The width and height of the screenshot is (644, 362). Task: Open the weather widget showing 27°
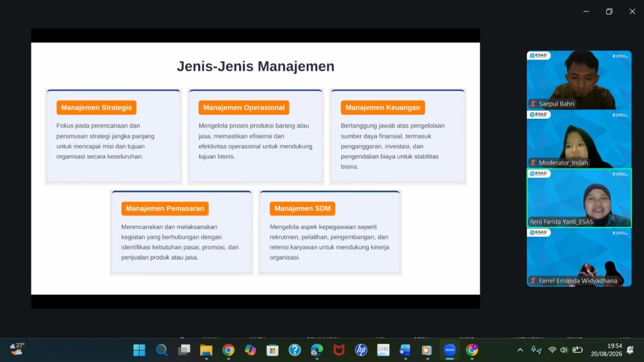pos(17,349)
